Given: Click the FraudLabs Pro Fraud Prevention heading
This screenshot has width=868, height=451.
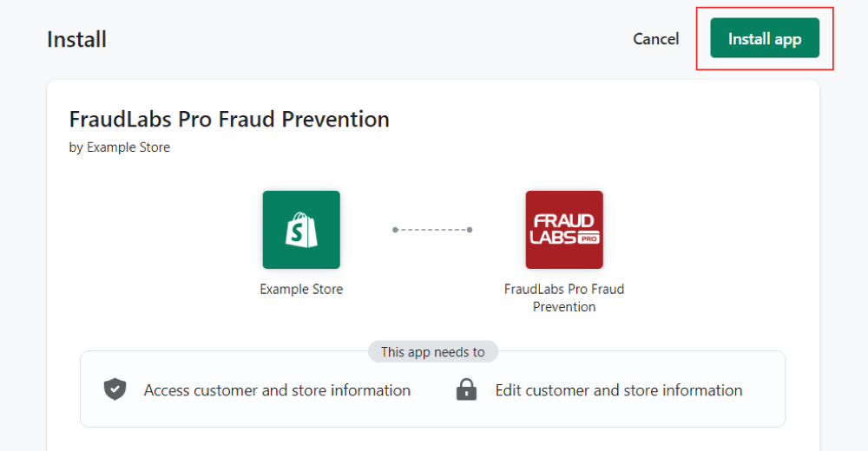Looking at the screenshot, I should point(229,119).
